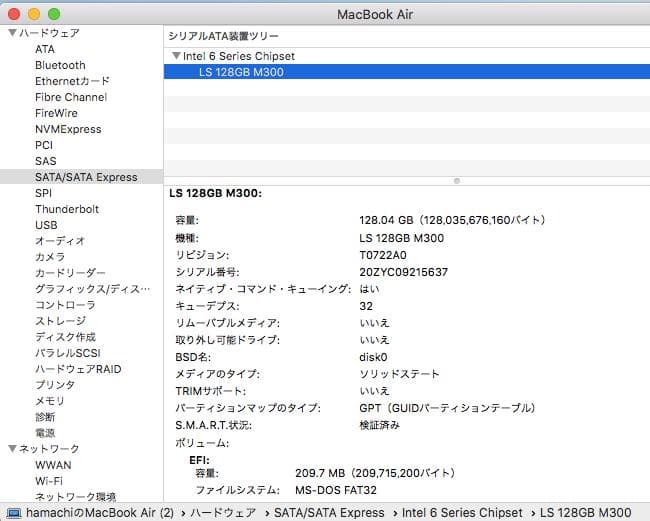
Task: Click the revision value T0722A0
Action: (x=383, y=255)
